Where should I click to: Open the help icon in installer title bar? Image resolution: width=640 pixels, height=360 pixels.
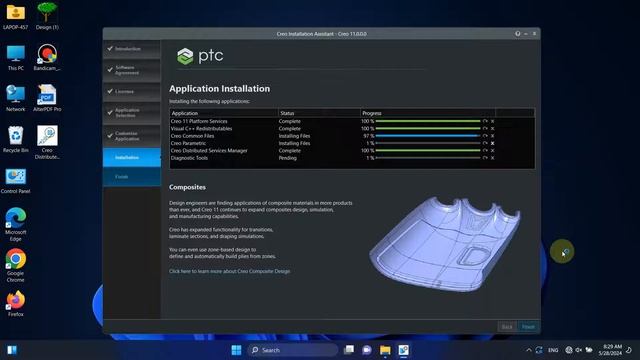pos(518,33)
